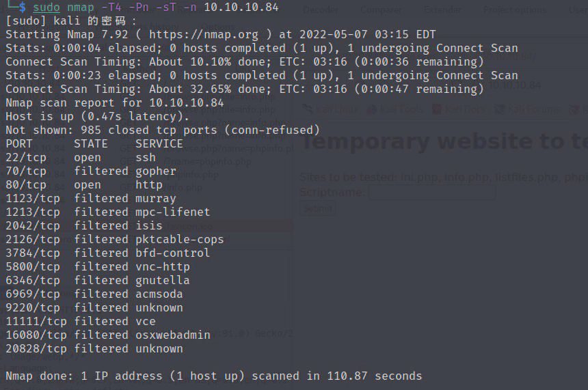Open the Extender tab

pos(442,10)
